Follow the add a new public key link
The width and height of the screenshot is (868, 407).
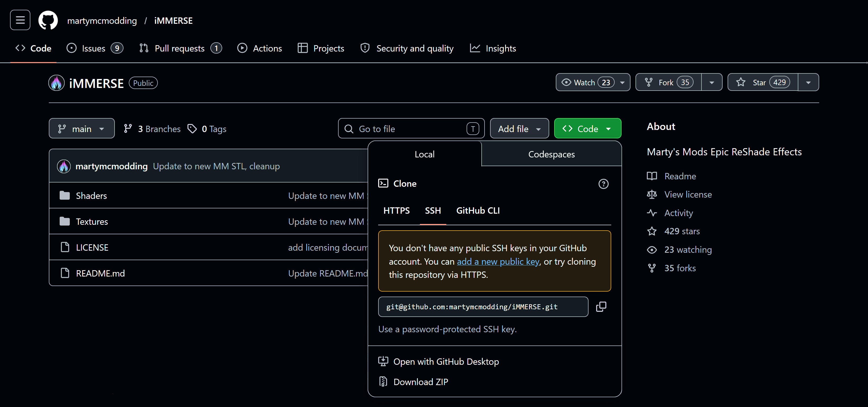(498, 261)
